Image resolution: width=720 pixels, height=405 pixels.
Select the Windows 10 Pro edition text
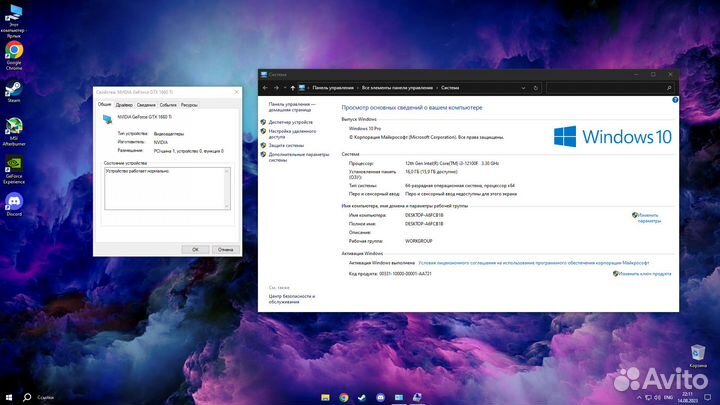[365, 129]
